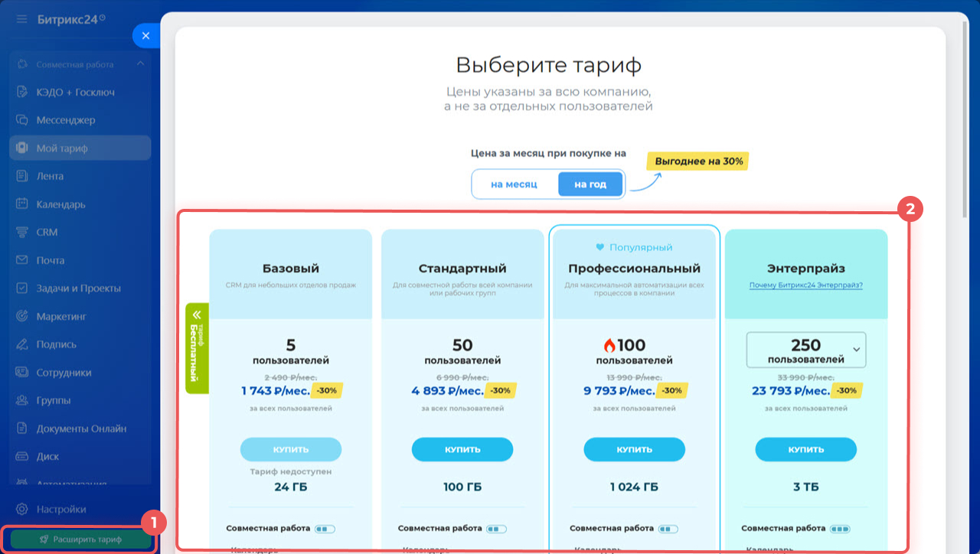Go to Лента in the sidebar

tap(80, 176)
